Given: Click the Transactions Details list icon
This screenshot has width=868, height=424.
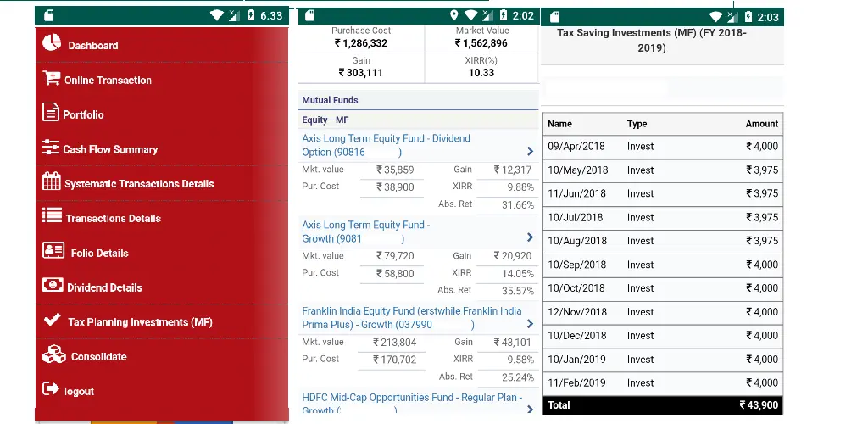Looking at the screenshot, I should tap(52, 215).
